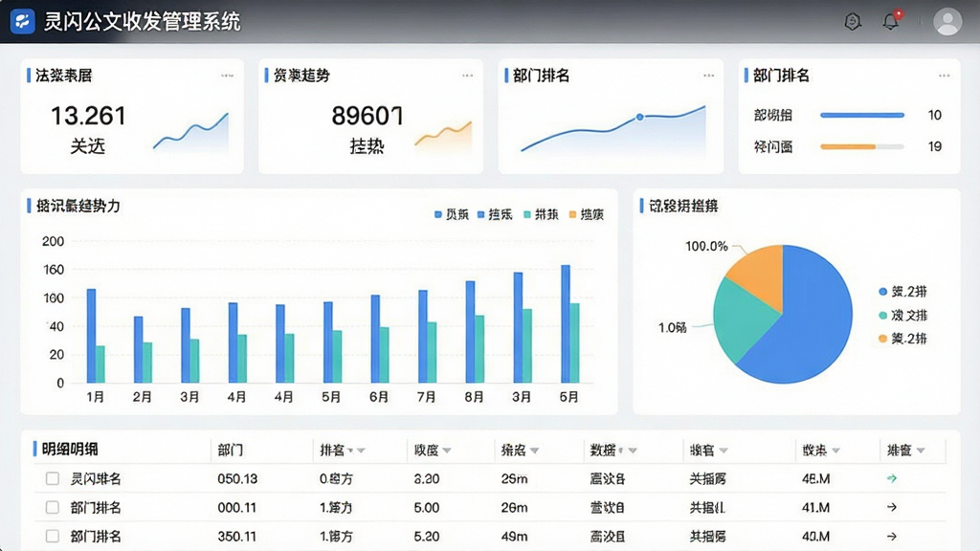Image resolution: width=980 pixels, height=551 pixels.
Task: Open the hexagon security icon in header
Action: pos(853,22)
